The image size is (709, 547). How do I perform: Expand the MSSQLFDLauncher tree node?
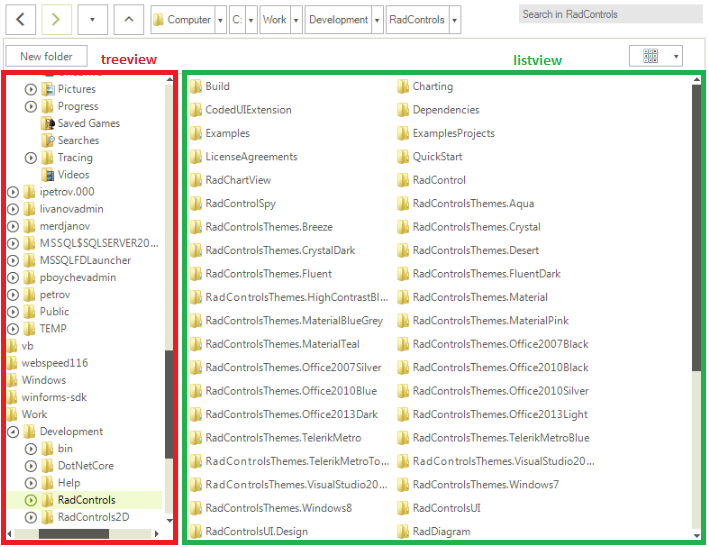(x=13, y=260)
